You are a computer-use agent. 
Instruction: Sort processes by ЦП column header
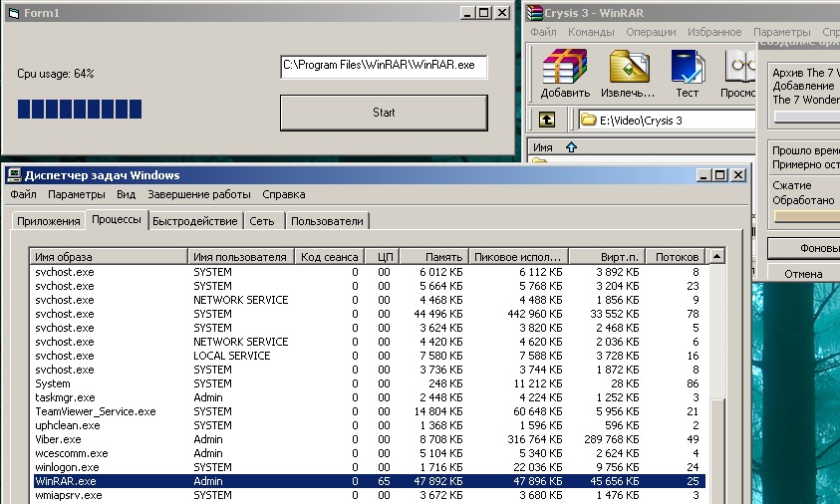[x=383, y=257]
